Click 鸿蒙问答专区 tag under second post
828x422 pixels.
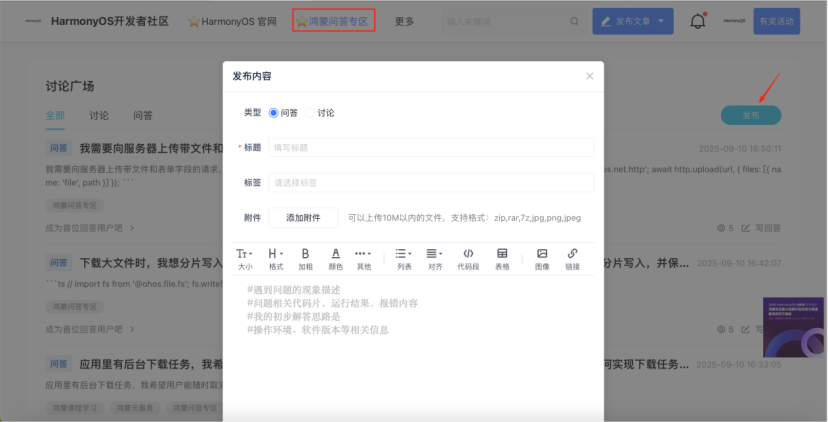tap(74, 307)
